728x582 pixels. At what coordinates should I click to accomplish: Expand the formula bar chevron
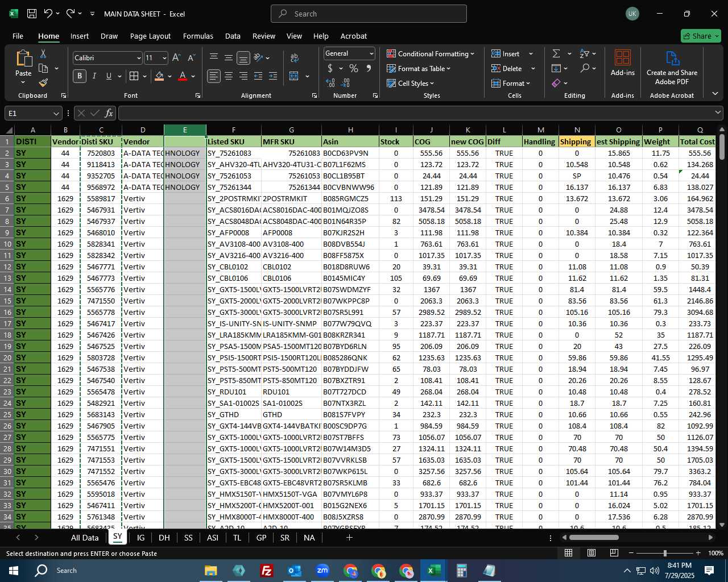[718, 113]
